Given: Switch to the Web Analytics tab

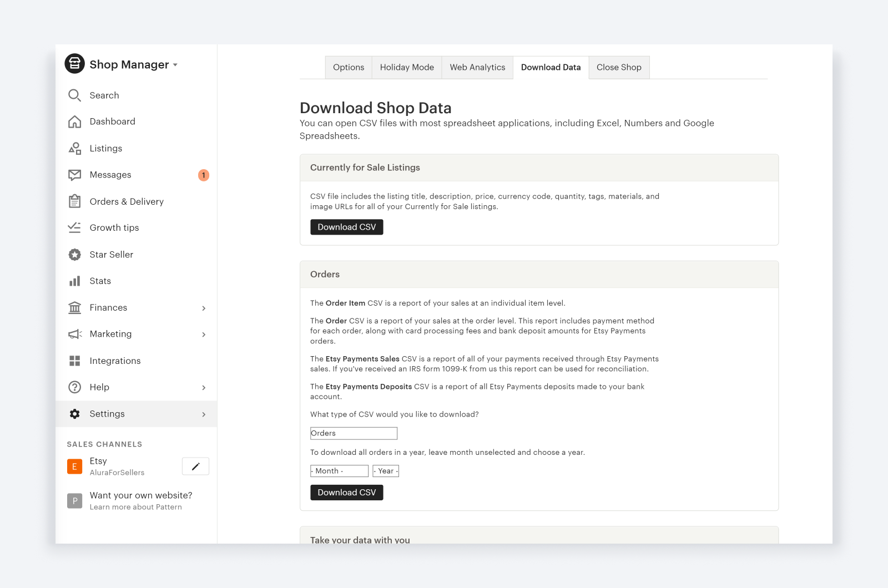Looking at the screenshot, I should pos(477,67).
